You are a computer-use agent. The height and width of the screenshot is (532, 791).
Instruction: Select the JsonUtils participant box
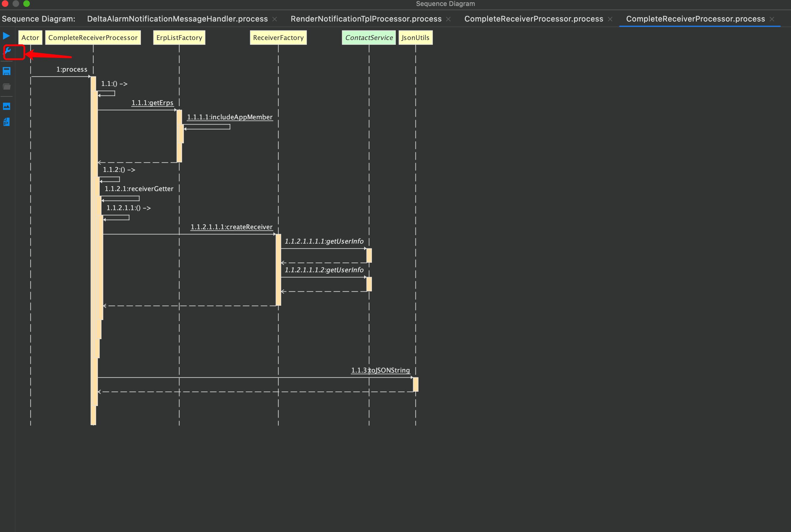click(415, 38)
